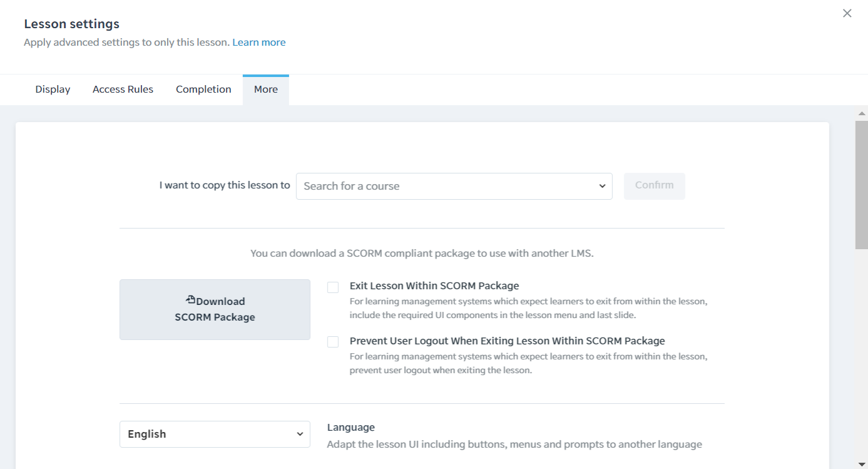Expand the course search dropdown chevron
868x469 pixels.
coord(602,186)
